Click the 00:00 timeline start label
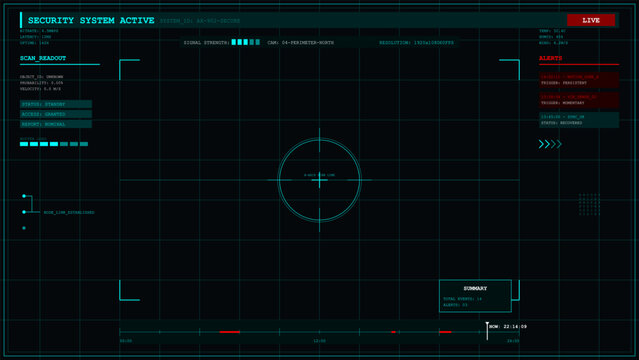The image size is (639, 360). [x=126, y=341]
